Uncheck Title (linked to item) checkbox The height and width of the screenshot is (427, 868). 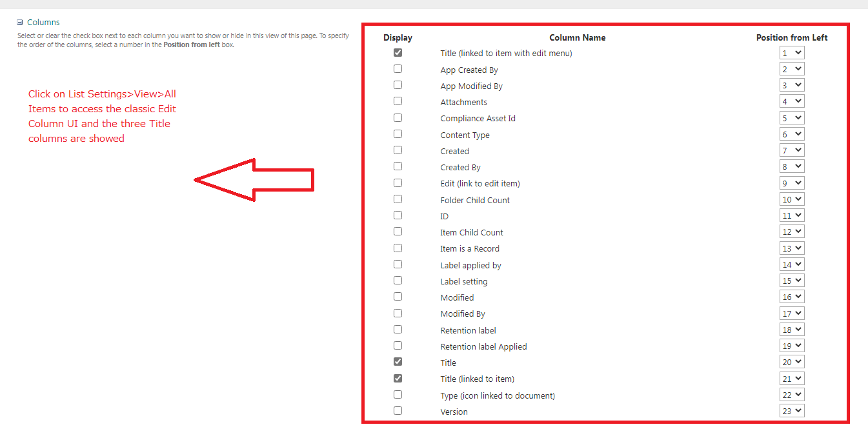398,378
